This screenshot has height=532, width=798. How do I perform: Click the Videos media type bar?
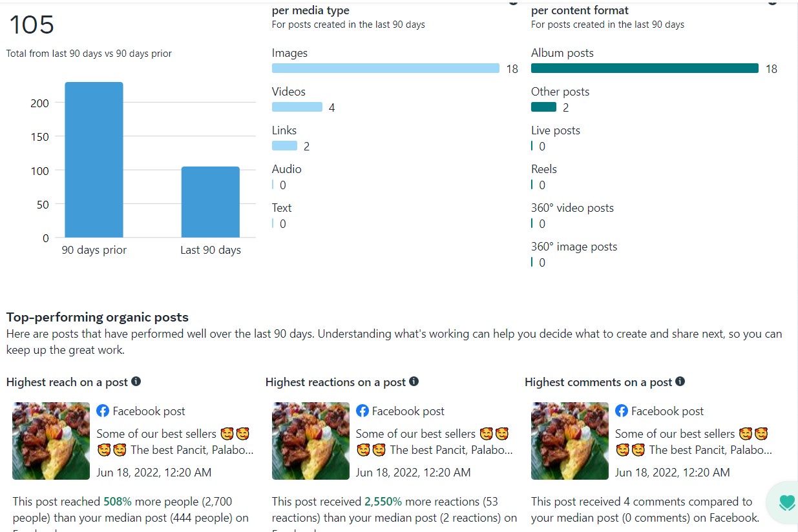point(297,107)
